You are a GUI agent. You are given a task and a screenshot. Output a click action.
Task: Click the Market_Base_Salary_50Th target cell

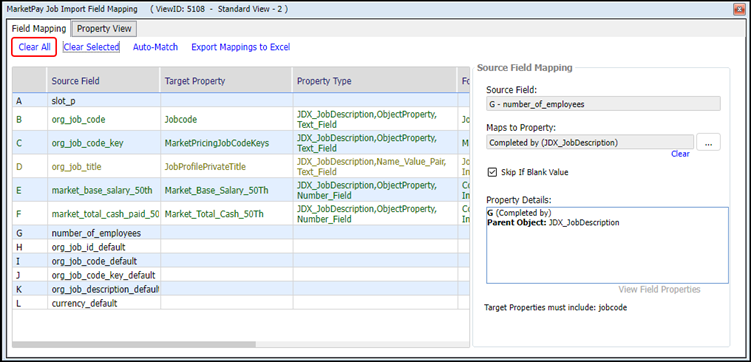226,190
